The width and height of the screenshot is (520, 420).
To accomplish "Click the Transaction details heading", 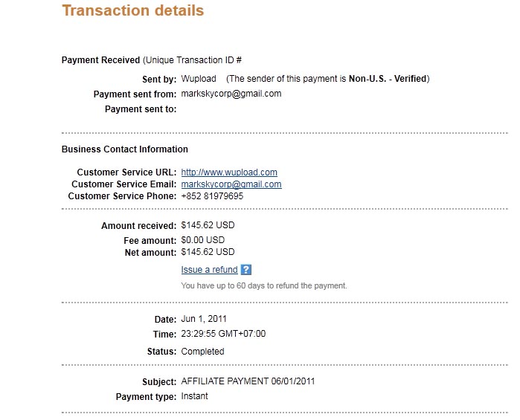I will coord(132,10).
